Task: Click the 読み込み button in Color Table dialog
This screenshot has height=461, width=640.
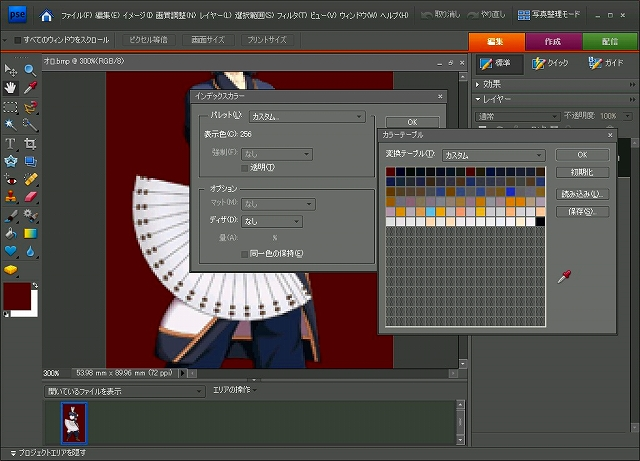Action: pyautogui.click(x=582, y=193)
